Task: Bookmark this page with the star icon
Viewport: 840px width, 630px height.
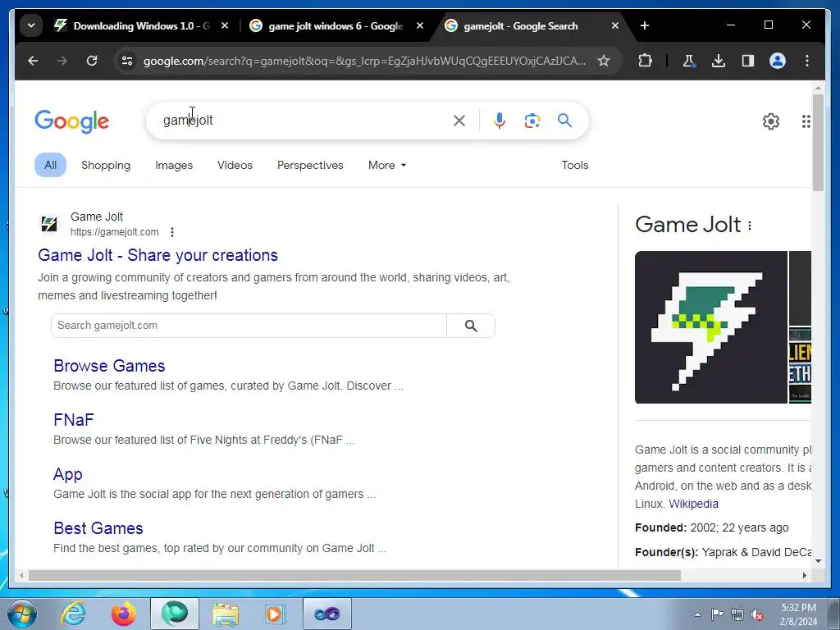Action: pyautogui.click(x=604, y=61)
